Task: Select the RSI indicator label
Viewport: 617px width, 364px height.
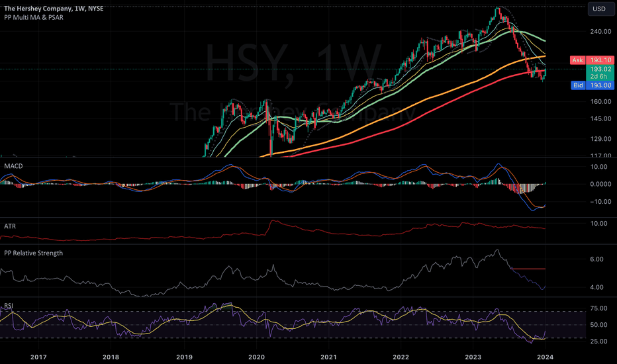Action: click(8, 306)
